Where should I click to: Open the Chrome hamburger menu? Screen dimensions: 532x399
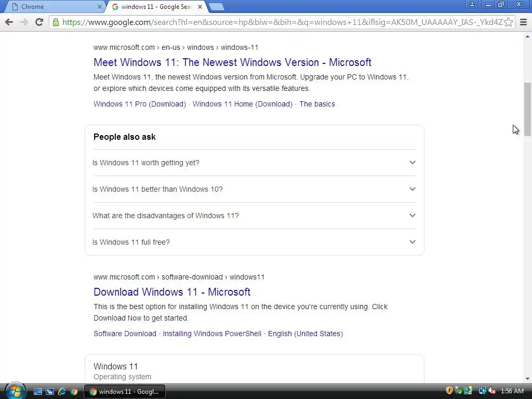tap(524, 22)
